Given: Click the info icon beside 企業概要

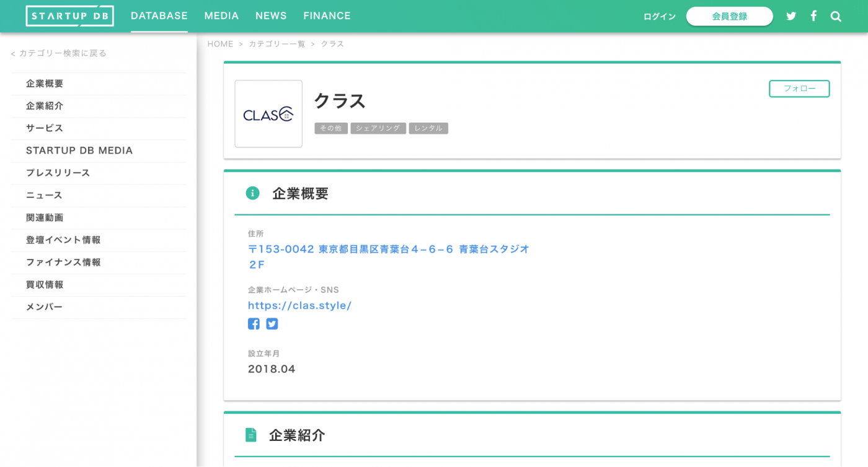Looking at the screenshot, I should point(252,193).
